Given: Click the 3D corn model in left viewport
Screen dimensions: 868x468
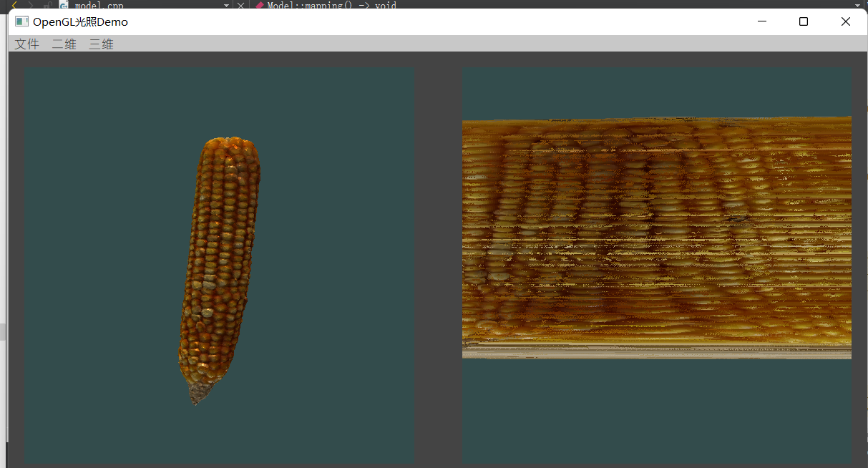Looking at the screenshot, I should (218, 270).
